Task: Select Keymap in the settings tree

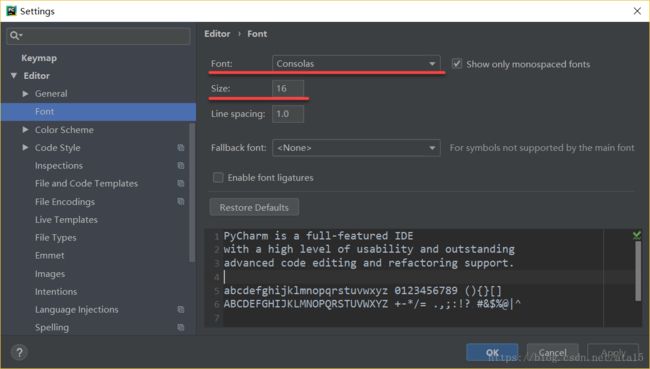Action: [x=39, y=58]
